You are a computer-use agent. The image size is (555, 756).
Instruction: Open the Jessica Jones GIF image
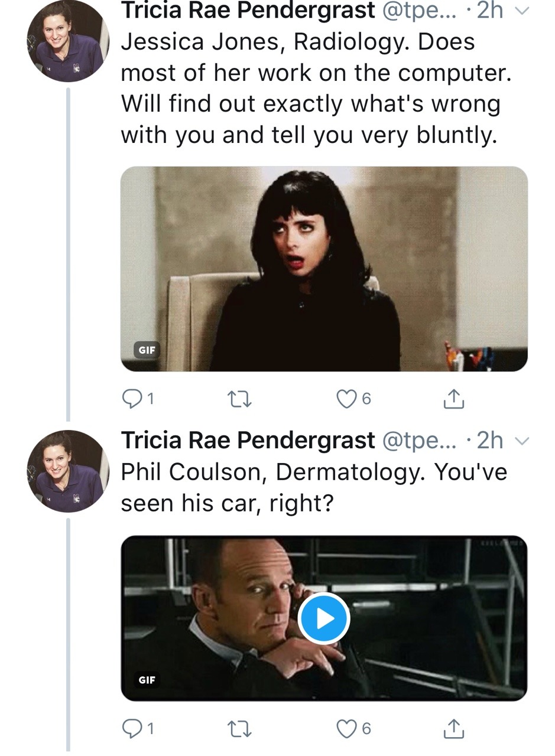pos(324,269)
